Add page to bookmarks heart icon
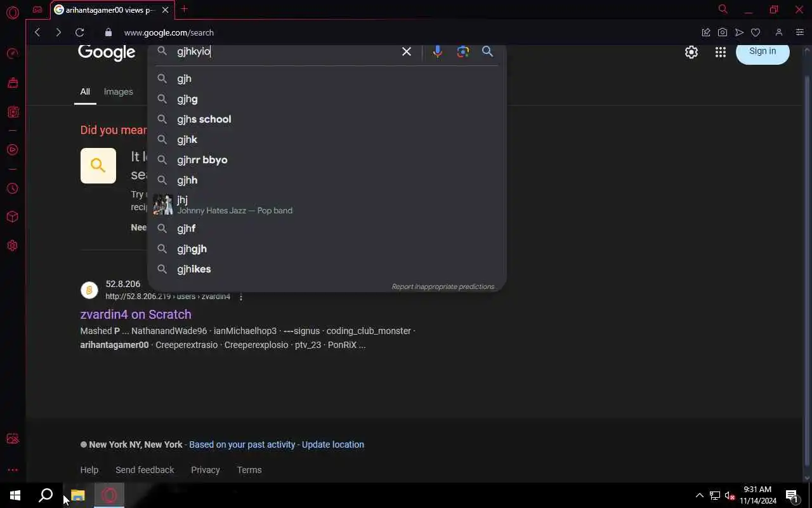Image resolution: width=812 pixels, height=508 pixels. pos(756,32)
